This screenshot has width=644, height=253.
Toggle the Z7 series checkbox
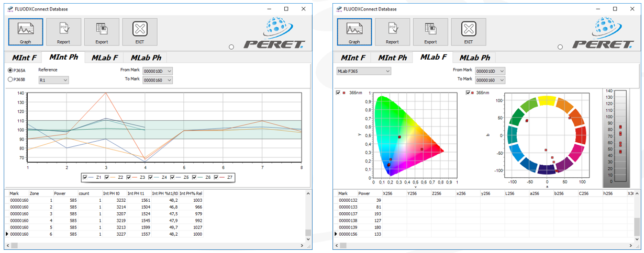click(x=217, y=178)
